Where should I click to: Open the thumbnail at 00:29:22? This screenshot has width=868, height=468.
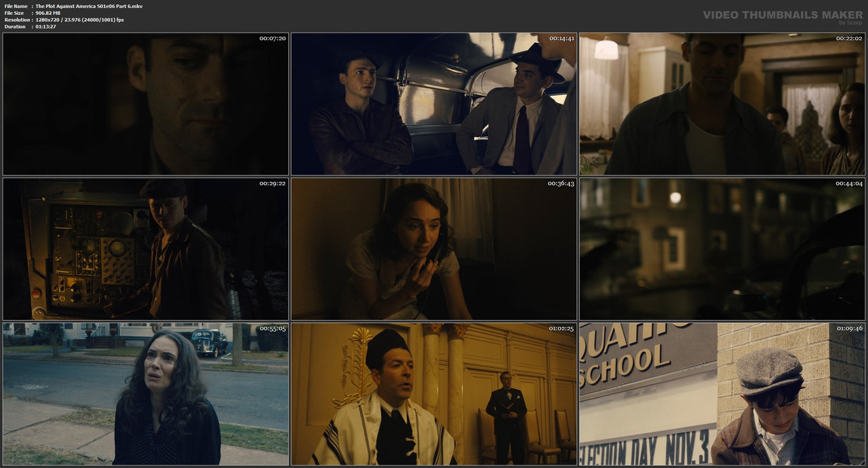(x=146, y=249)
